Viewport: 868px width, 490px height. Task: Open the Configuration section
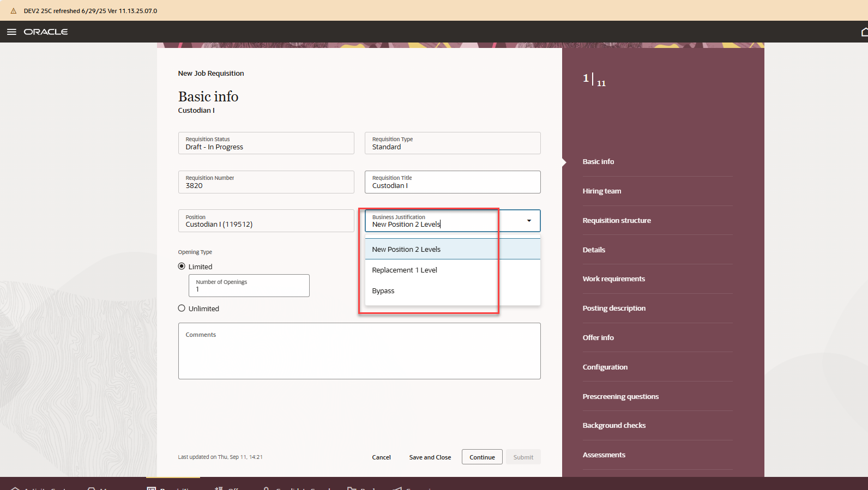click(605, 367)
